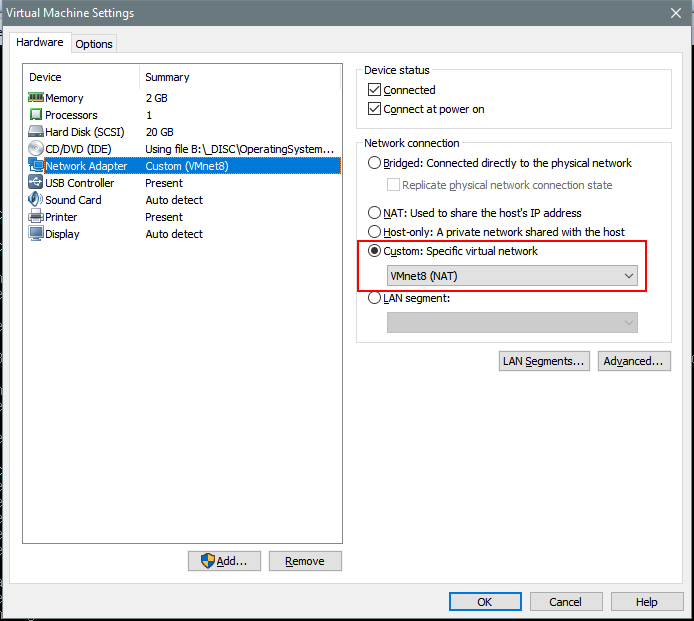Select the NAT network radio button

tap(374, 213)
